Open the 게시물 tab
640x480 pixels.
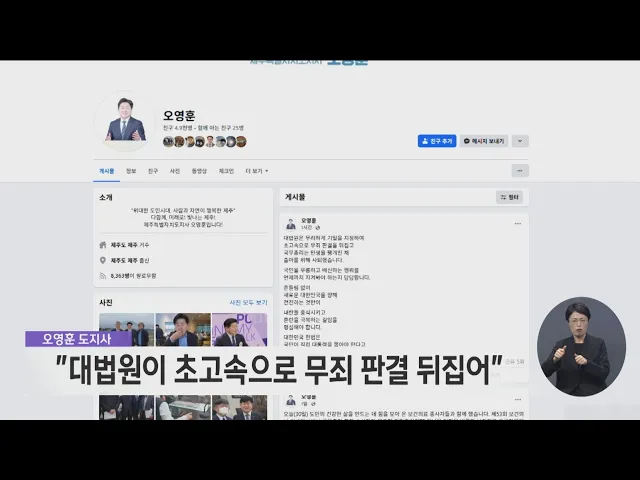pyautogui.click(x=107, y=171)
